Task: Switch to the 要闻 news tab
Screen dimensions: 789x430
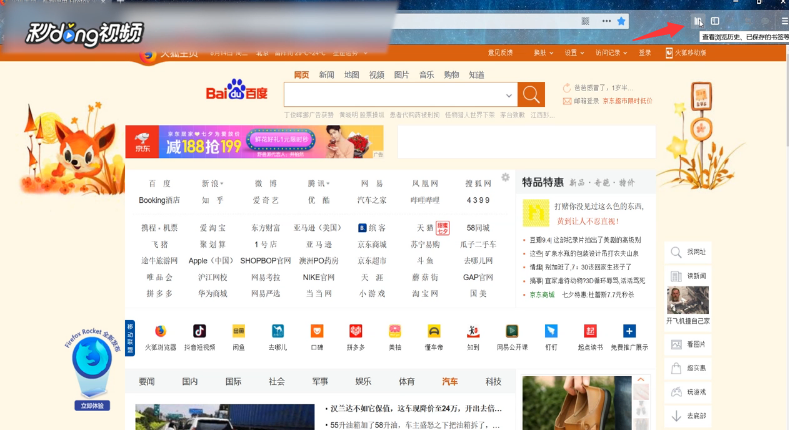Action: (x=146, y=382)
